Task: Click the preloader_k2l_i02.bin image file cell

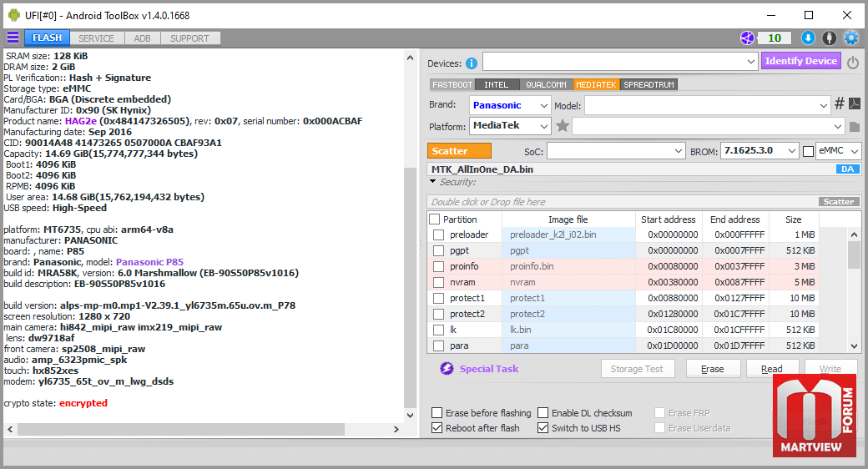Action: (x=568, y=234)
